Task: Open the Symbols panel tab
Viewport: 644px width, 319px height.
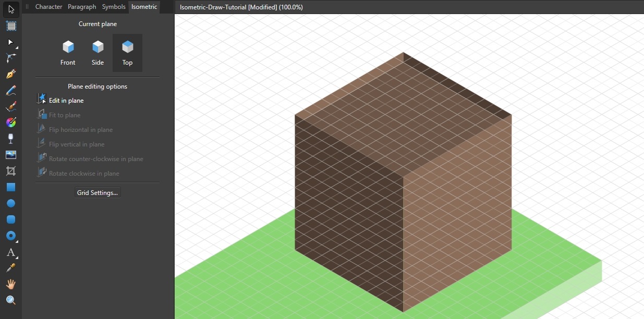Action: click(x=114, y=7)
